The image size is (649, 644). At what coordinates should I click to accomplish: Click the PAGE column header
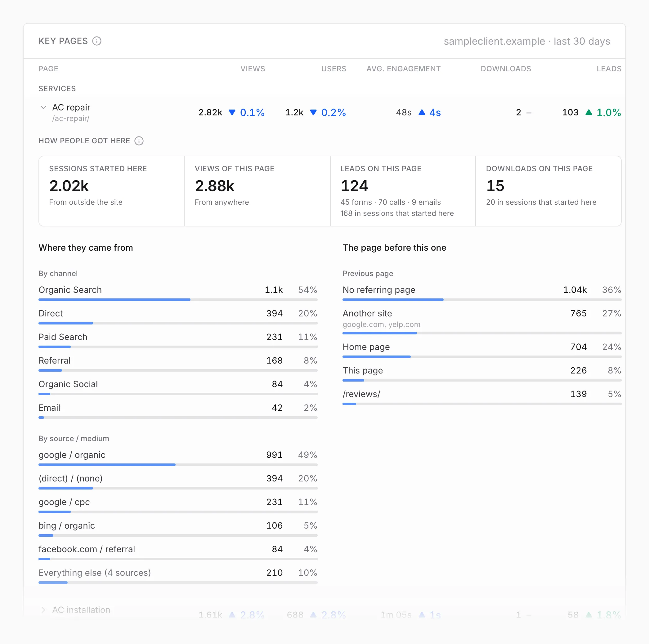point(48,69)
